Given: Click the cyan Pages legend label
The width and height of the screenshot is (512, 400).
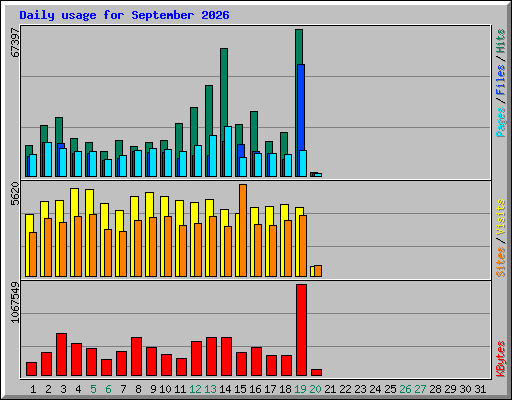Looking at the screenshot, I should [x=501, y=122].
